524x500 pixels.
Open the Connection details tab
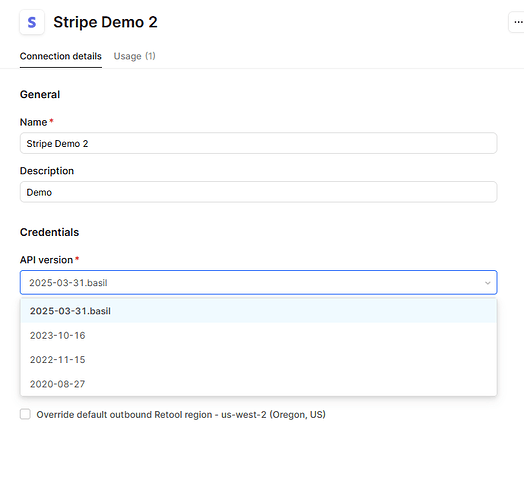pyautogui.click(x=60, y=56)
